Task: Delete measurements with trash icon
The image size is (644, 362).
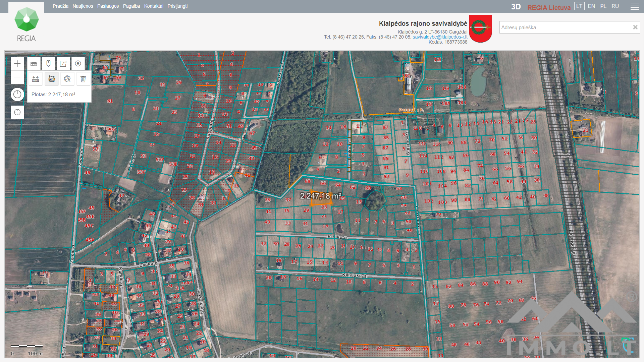Action: coord(83,79)
